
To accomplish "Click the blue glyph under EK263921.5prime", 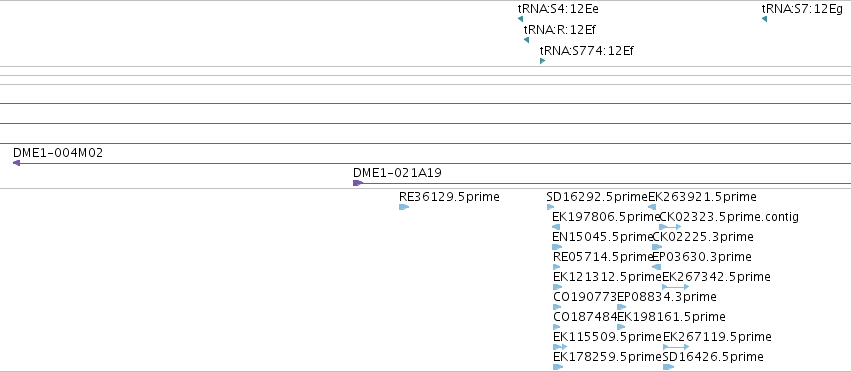I will click(652, 207).
